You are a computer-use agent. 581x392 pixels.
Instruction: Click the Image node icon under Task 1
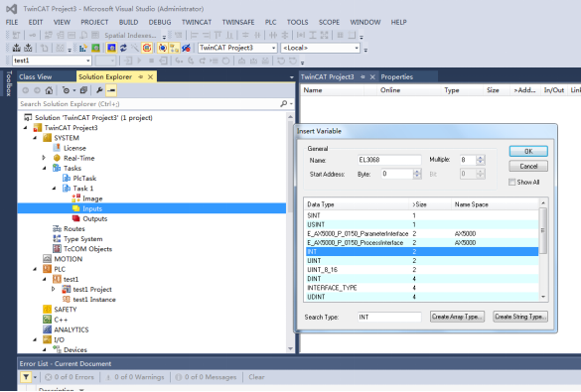click(x=75, y=198)
